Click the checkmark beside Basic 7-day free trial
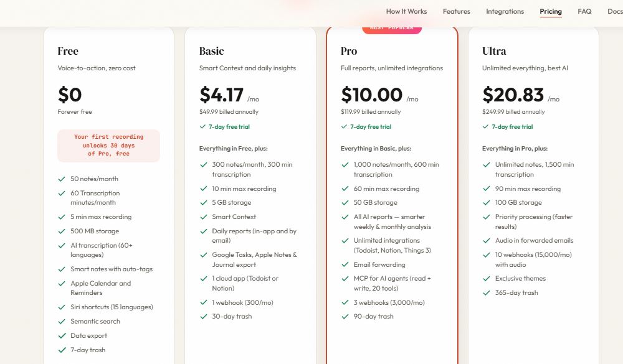 (x=202, y=127)
